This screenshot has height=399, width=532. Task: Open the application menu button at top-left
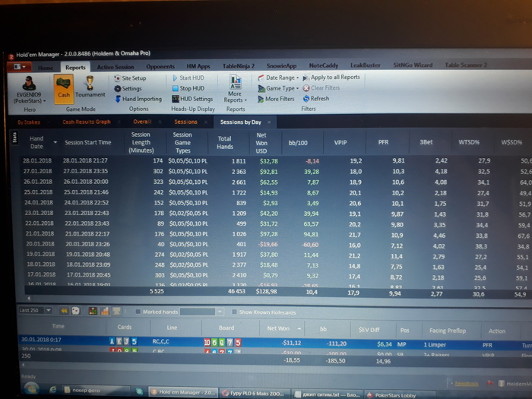tap(19, 67)
